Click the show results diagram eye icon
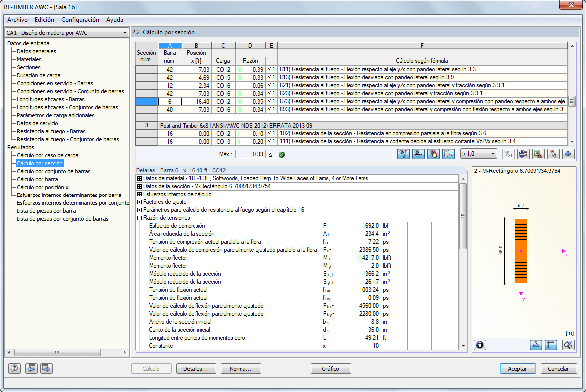586x392 pixels. coord(523,154)
